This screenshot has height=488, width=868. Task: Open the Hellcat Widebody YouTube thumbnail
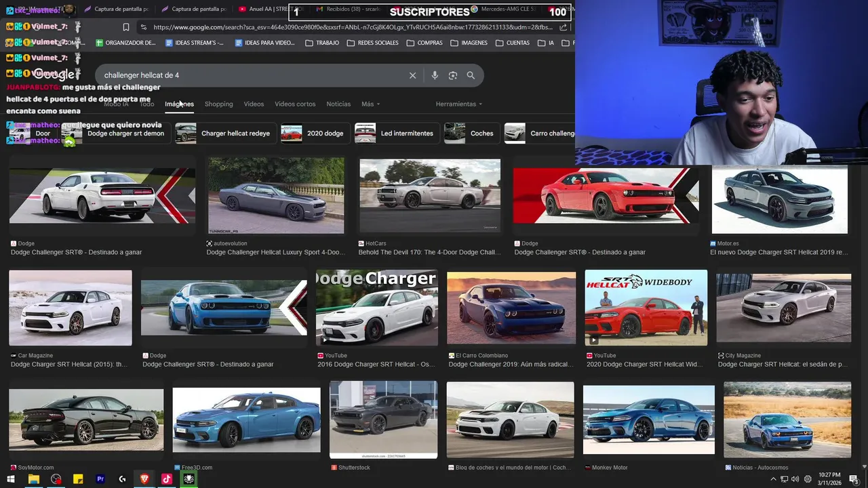click(646, 308)
